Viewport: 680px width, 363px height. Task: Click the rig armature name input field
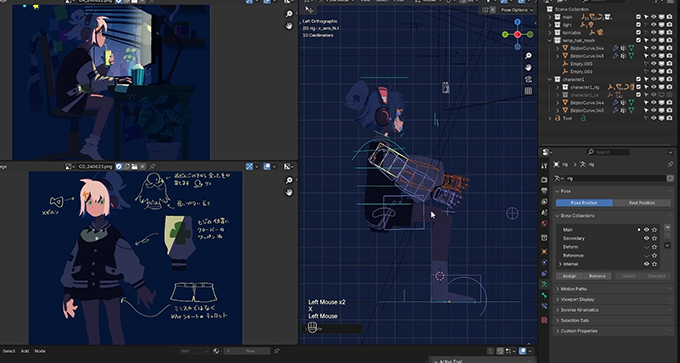pyautogui.click(x=615, y=178)
